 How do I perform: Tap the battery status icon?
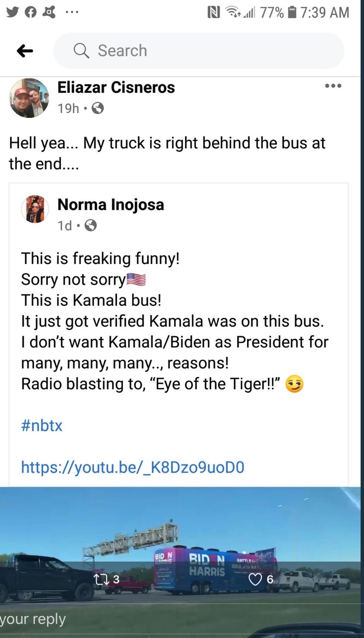coord(292,12)
